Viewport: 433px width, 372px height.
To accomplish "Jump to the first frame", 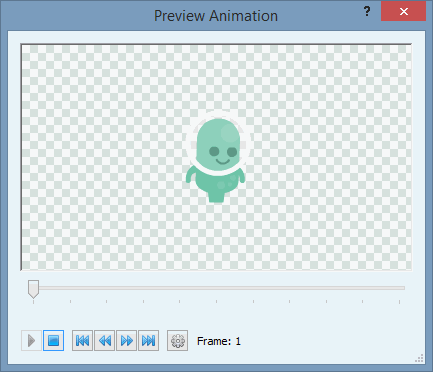I will (82, 341).
